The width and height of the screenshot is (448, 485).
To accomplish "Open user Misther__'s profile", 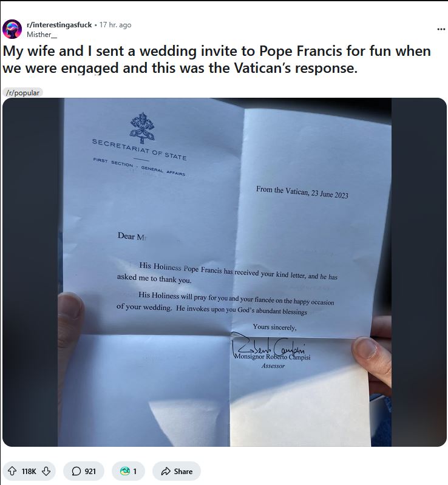I will pos(39,35).
